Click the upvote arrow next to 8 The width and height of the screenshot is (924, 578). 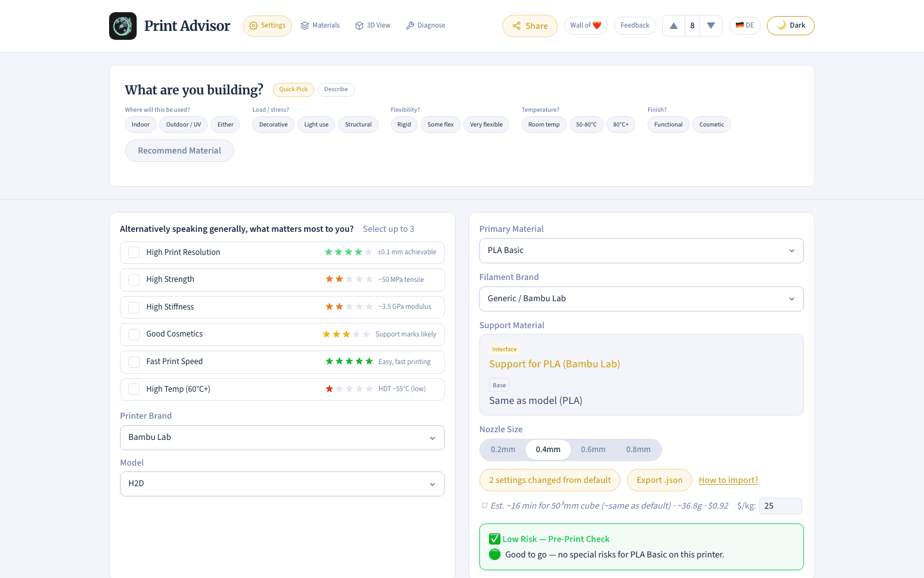coord(673,25)
